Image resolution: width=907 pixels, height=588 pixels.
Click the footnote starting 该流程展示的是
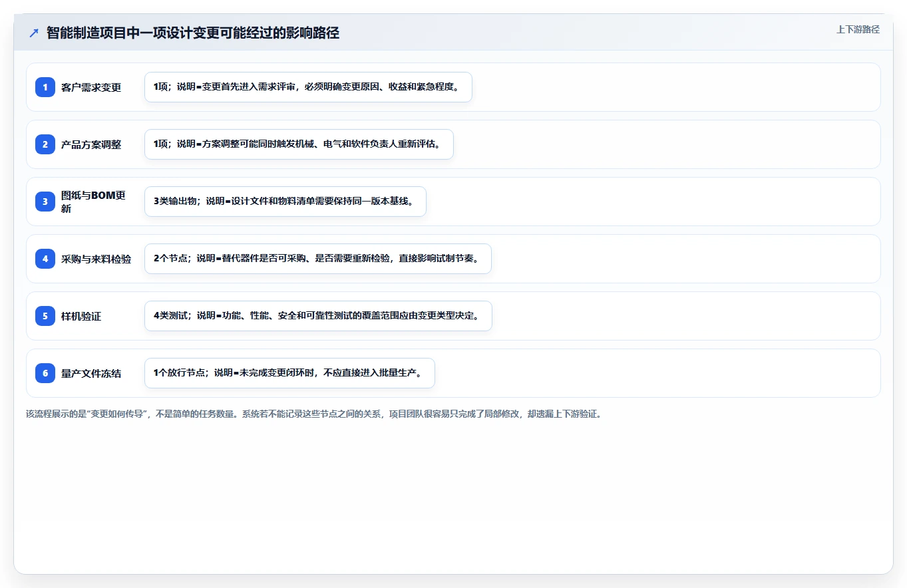click(x=313, y=414)
